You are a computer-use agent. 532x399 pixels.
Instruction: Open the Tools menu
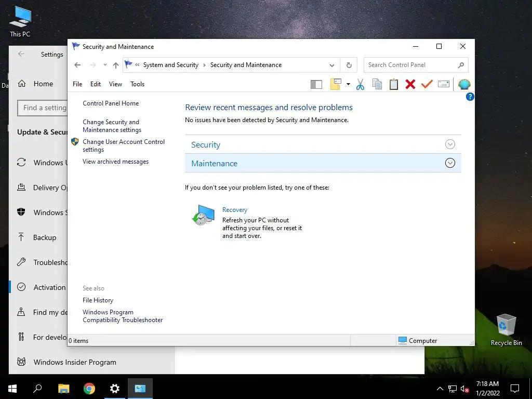pyautogui.click(x=137, y=84)
